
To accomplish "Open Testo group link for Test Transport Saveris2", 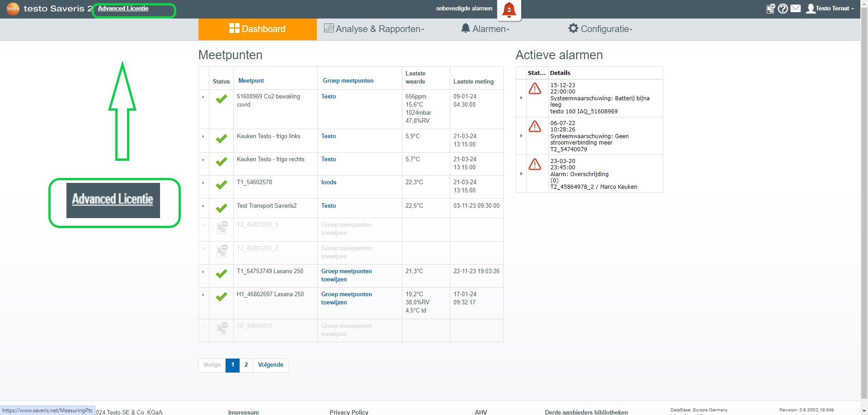I will (x=329, y=206).
